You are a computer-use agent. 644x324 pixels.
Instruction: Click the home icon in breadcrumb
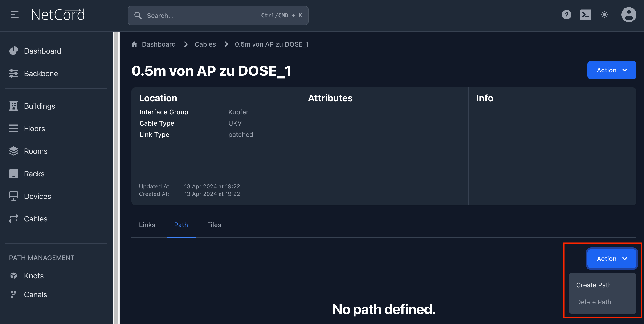pyautogui.click(x=134, y=44)
